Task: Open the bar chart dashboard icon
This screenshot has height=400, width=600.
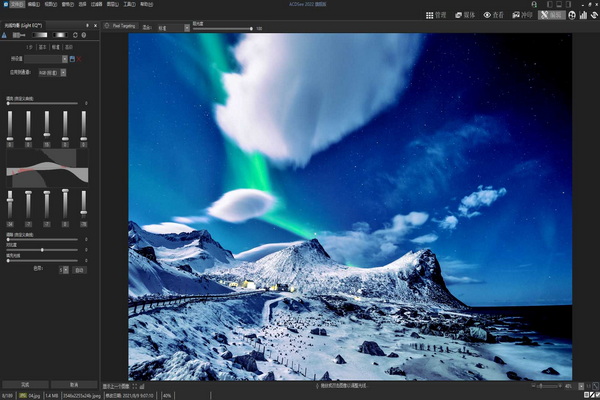Action: point(583,15)
